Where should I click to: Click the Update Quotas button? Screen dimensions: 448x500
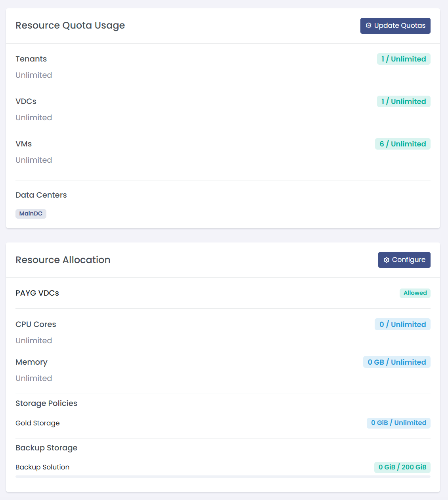coord(395,25)
